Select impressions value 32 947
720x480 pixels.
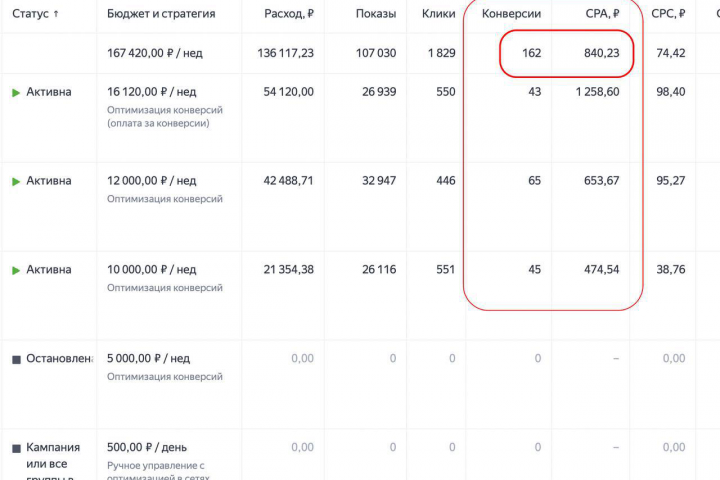coord(379,181)
